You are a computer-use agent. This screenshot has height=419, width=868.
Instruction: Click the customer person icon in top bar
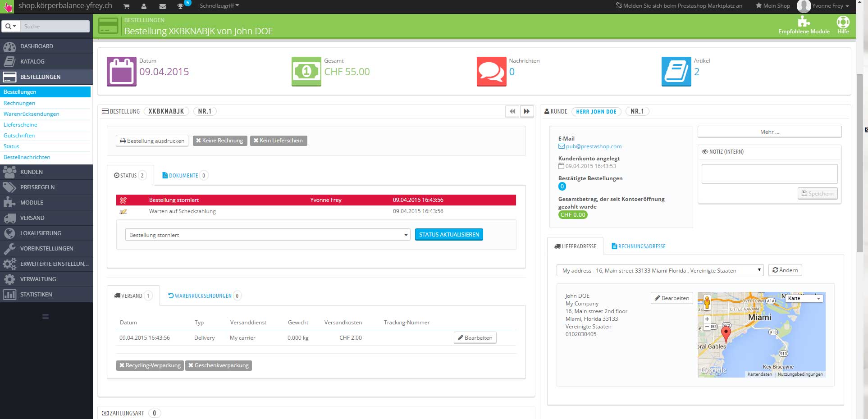click(x=144, y=6)
